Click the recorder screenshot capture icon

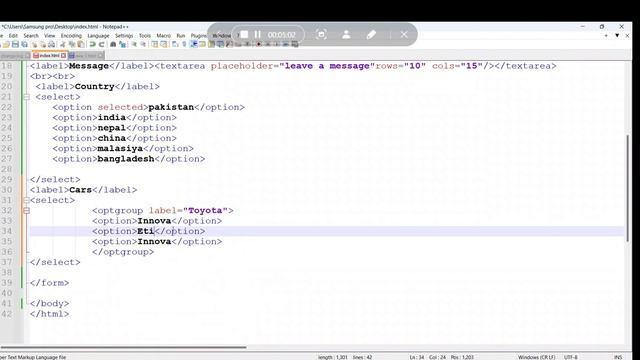coord(321,35)
